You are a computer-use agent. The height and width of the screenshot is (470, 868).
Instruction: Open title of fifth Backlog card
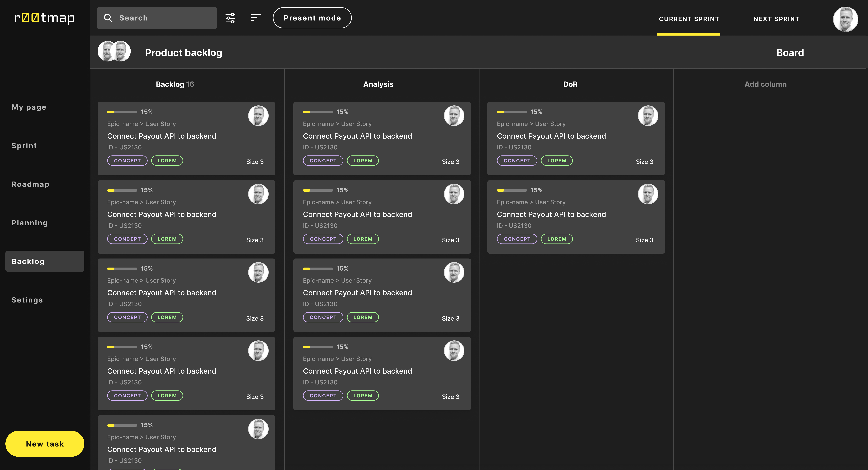pyautogui.click(x=162, y=449)
